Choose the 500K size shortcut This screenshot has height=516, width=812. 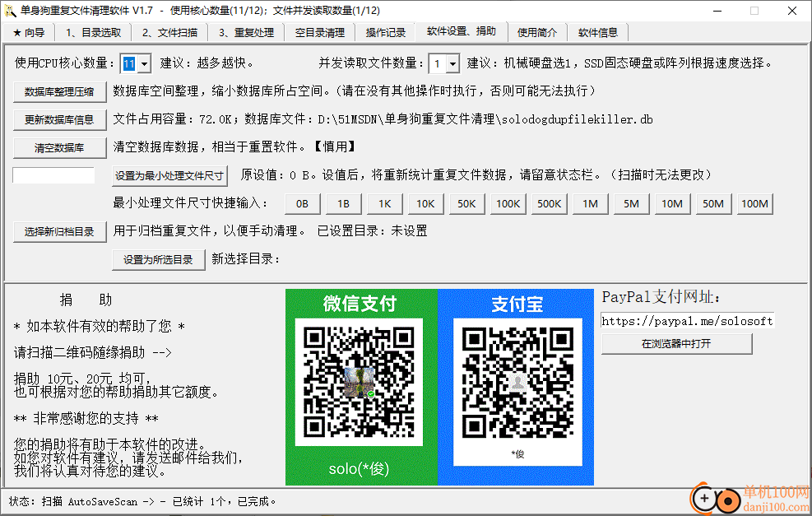[549, 203]
